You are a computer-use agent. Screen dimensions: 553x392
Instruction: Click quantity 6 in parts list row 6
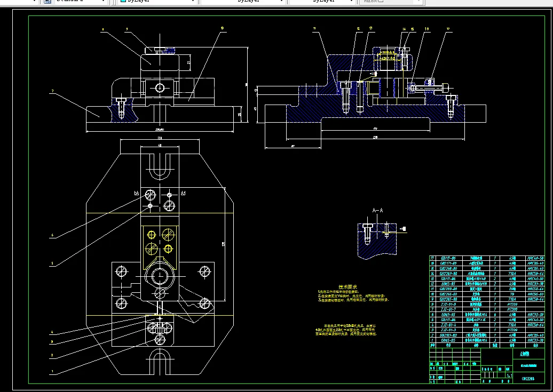495,315
